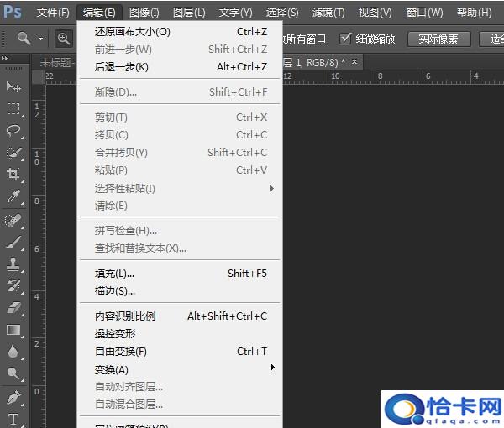This screenshot has height=428, width=504.
Task: Choose 填充(L)... from the Edit menu
Action: (115, 274)
